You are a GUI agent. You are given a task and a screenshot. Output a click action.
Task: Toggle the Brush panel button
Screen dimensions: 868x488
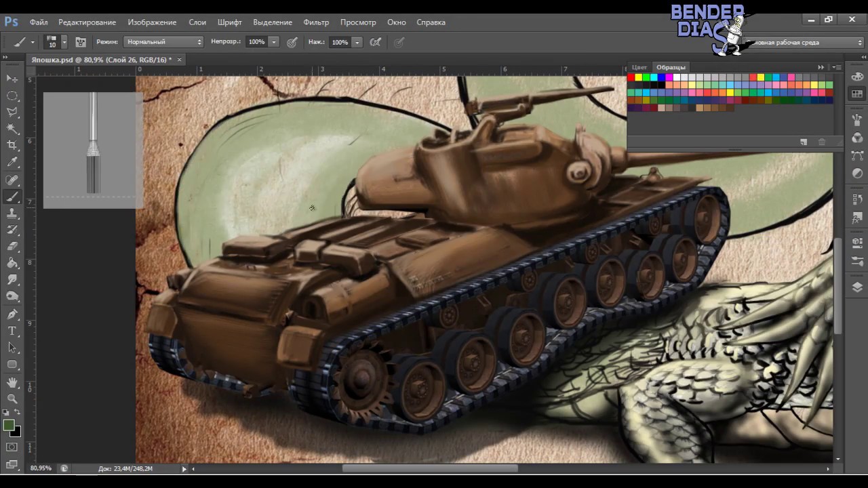coord(81,42)
